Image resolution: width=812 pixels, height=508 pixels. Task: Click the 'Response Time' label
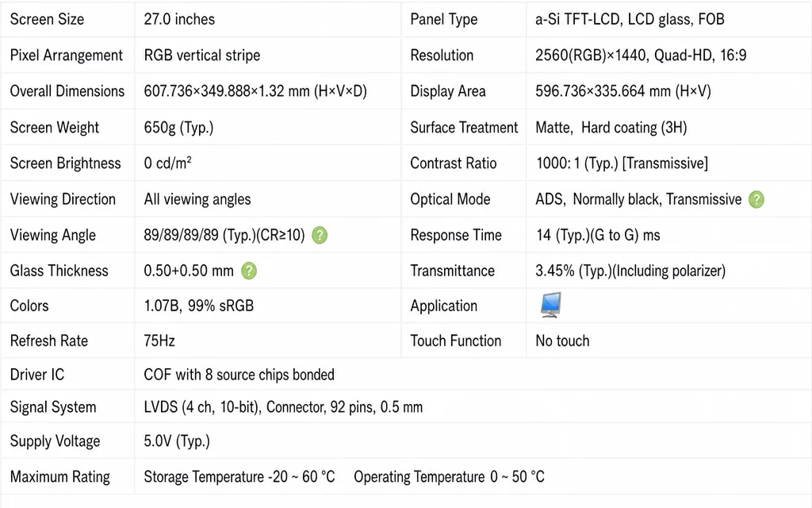[456, 235]
